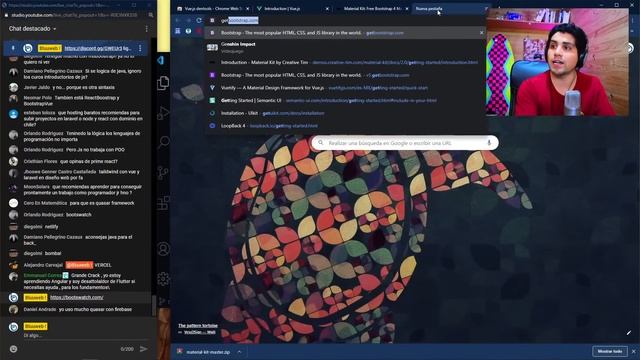The width and height of the screenshot is (640, 360).
Task: Open emoji picker in chat input
Action: pyautogui.click(x=13, y=349)
